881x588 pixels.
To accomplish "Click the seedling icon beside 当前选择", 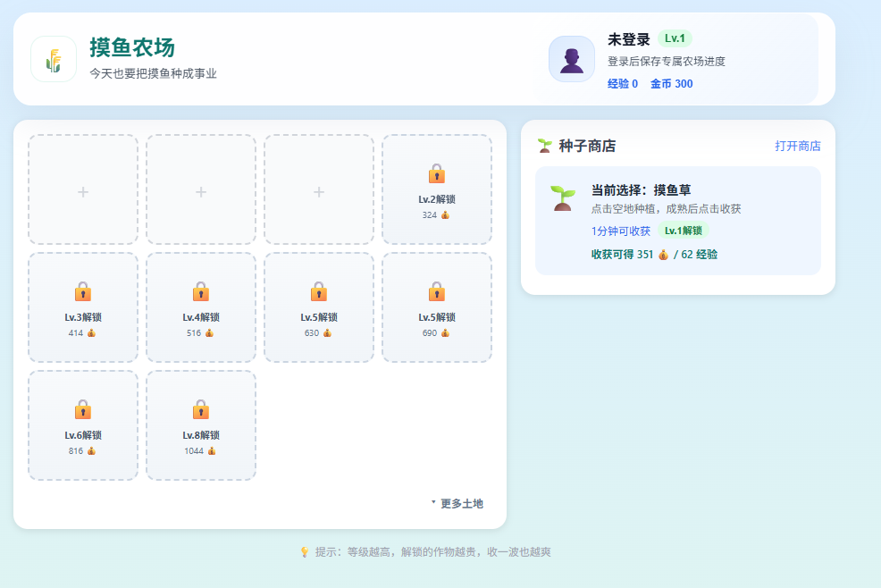I will [562, 198].
